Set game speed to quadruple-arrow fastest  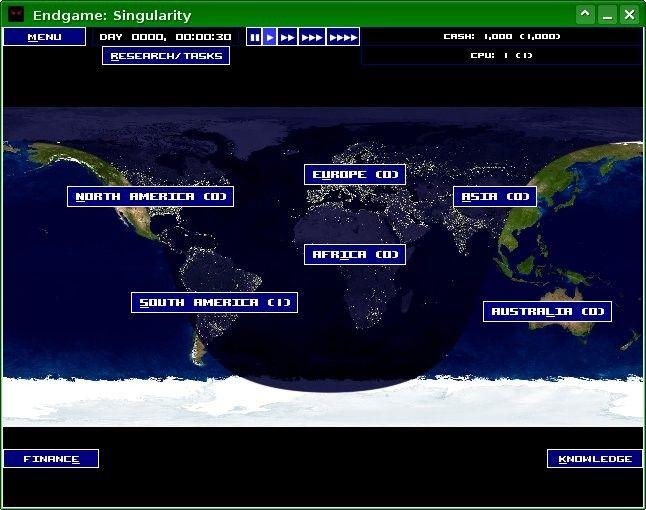pyautogui.click(x=343, y=37)
